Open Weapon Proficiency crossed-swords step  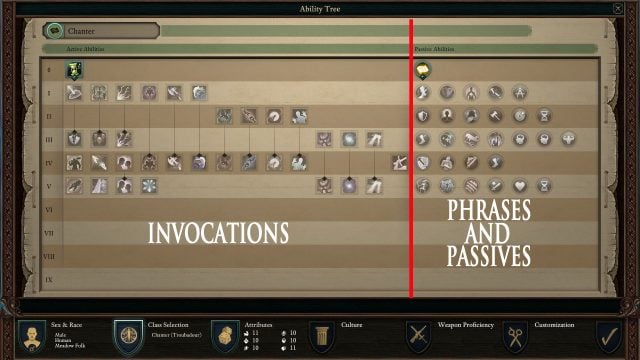418,337
